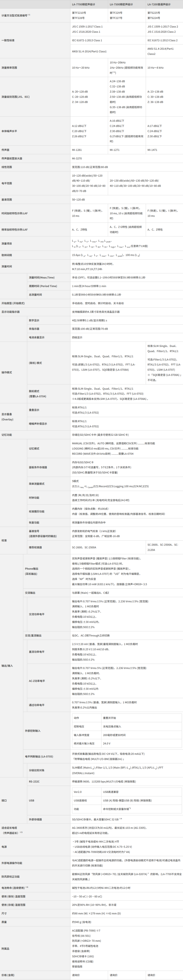Select the 电平范围 row label
This screenshot has width=183, height=980.
click(7, 183)
